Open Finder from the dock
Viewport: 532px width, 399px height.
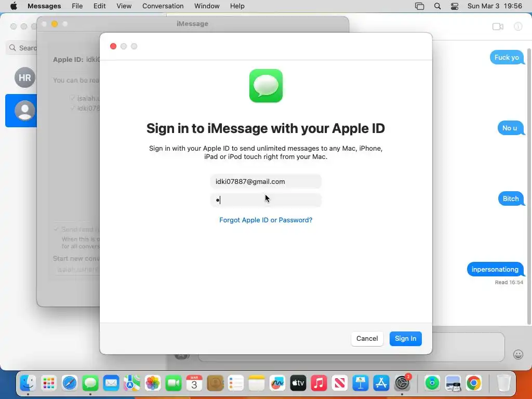pos(28,383)
